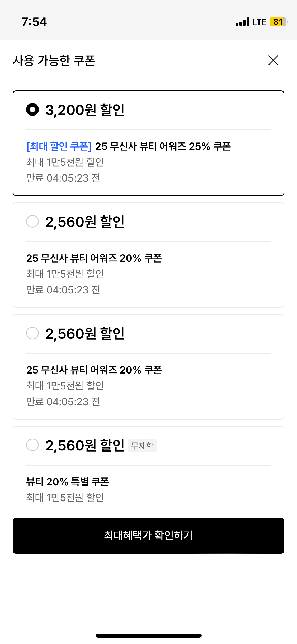Tap the LTE network indicator
Image resolution: width=297 pixels, height=644 pixels.
(x=259, y=22)
